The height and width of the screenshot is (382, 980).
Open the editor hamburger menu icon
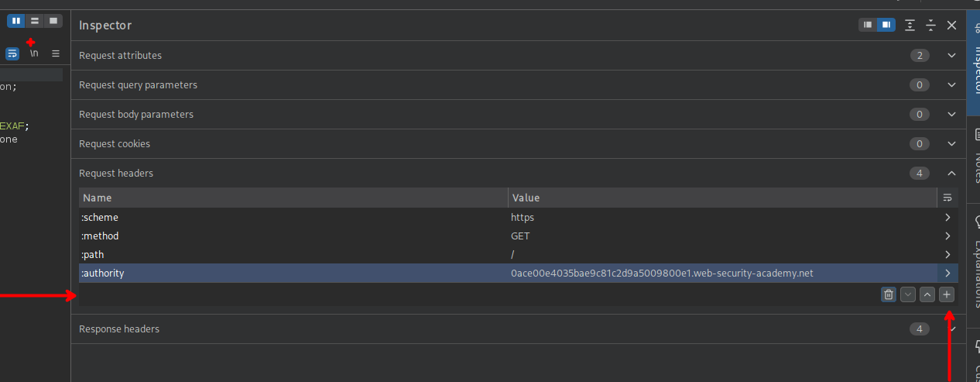click(x=56, y=53)
